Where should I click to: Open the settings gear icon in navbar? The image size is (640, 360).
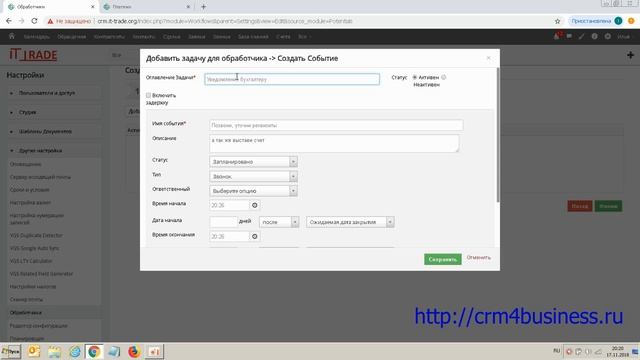coord(608,36)
